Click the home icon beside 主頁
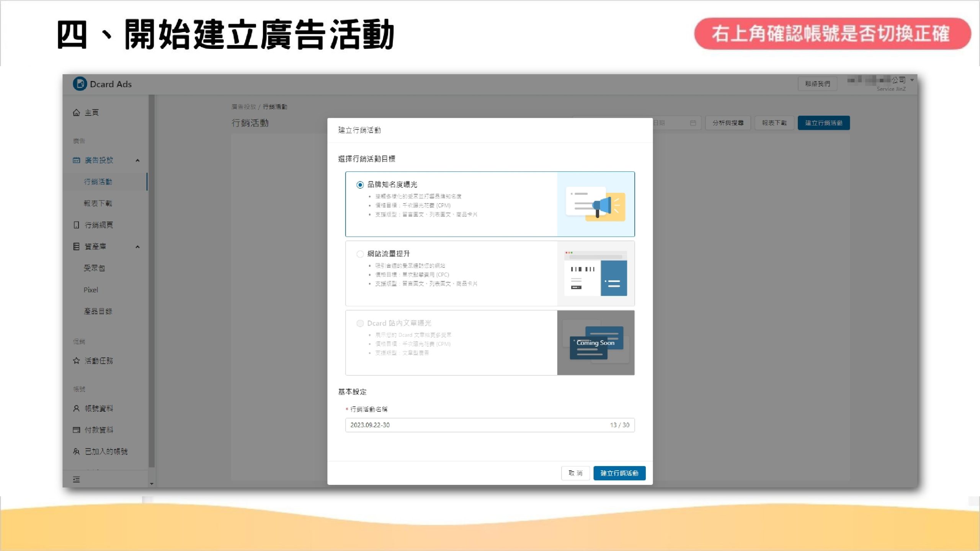980x551 pixels. click(76, 112)
